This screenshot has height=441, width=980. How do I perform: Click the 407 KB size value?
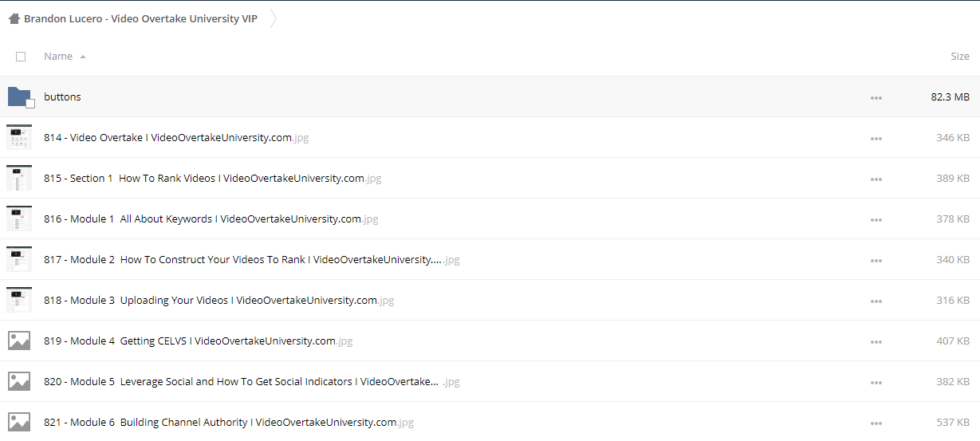coord(953,341)
